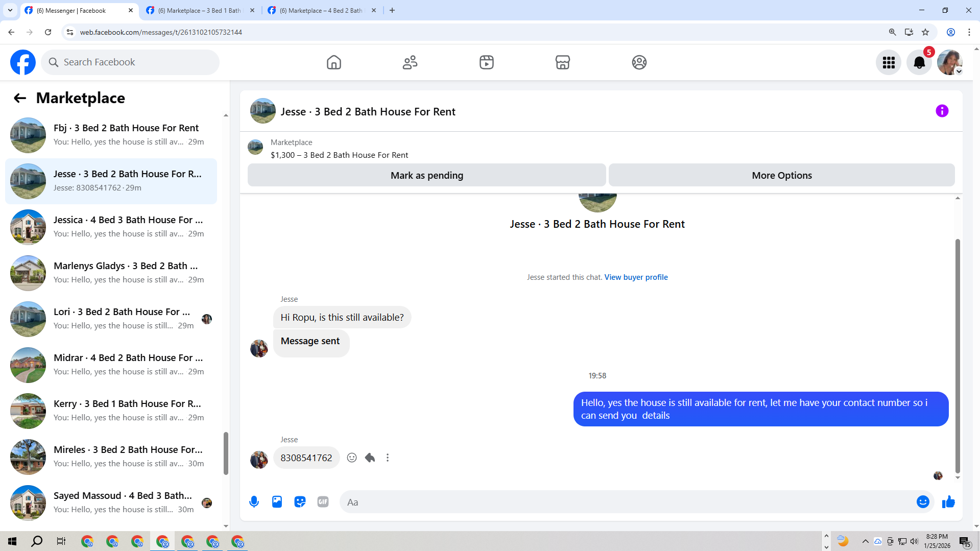
Task: Open the Mireles conversation
Action: coord(111,457)
